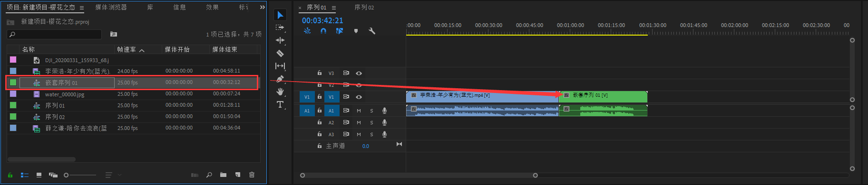868x185 pixels.
Task: Click the 媒体开始 column header
Action: (177, 49)
